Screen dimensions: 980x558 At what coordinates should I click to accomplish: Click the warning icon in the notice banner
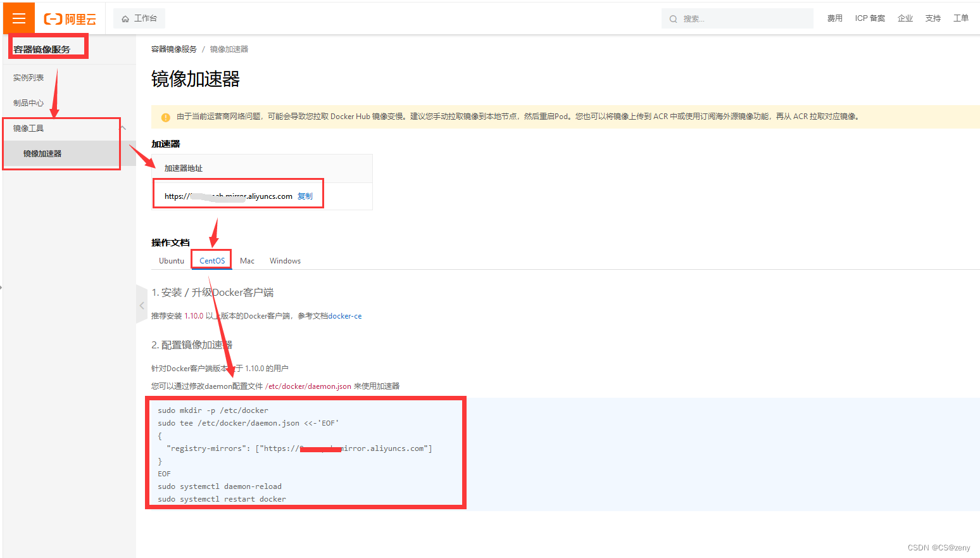click(x=166, y=117)
